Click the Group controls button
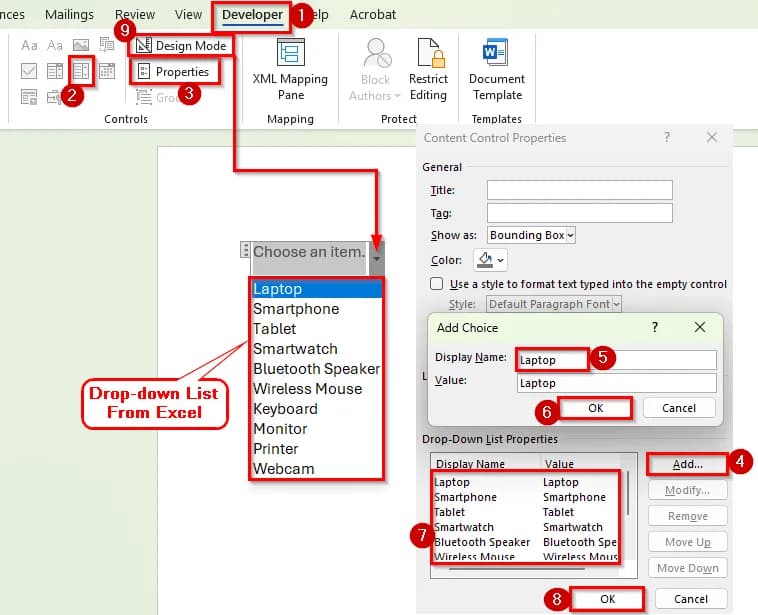The height and width of the screenshot is (615, 758). pos(158,97)
